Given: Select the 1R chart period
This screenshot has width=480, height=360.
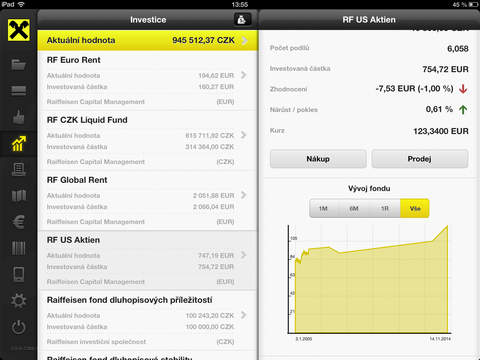Looking at the screenshot, I should (385, 208).
